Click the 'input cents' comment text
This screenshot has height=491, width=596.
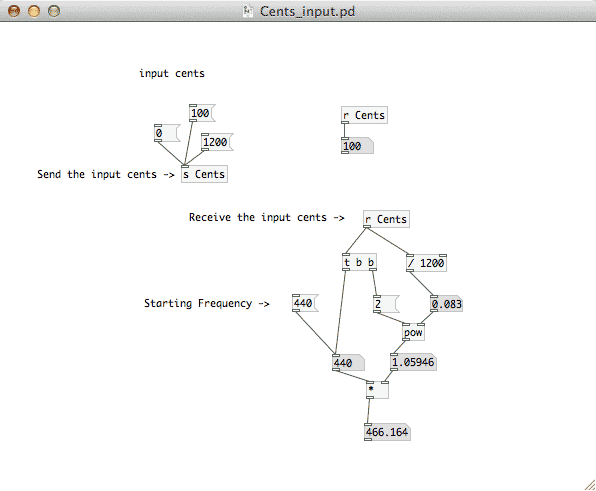click(x=172, y=73)
